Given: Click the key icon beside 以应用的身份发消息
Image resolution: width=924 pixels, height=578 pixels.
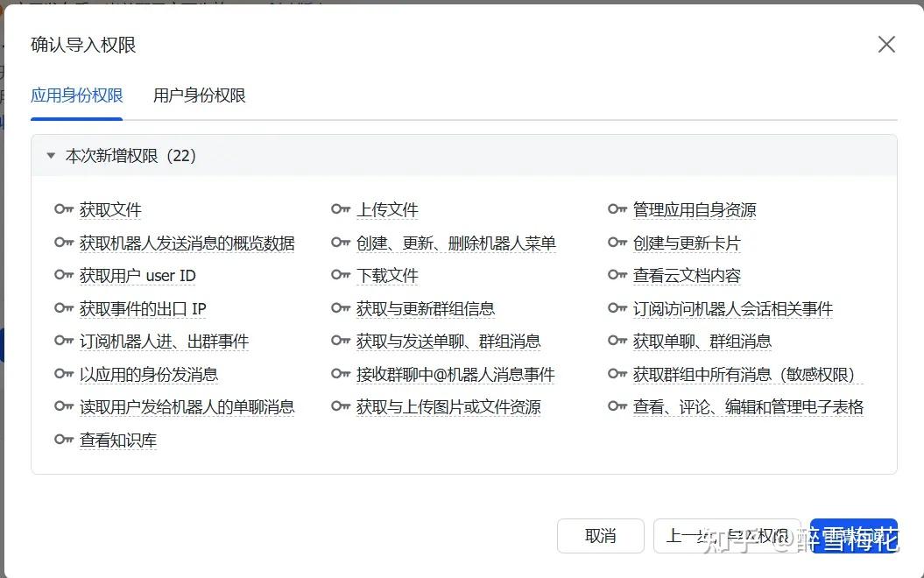Looking at the screenshot, I should pos(63,374).
